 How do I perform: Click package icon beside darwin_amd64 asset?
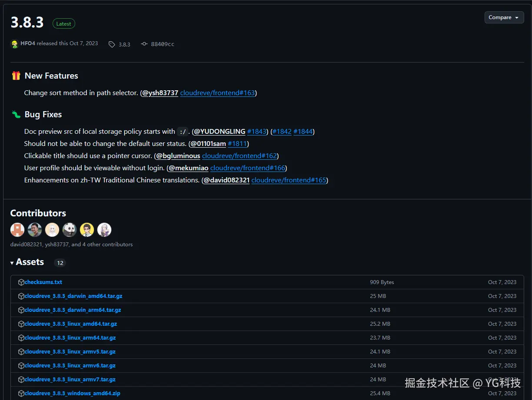(x=21, y=296)
